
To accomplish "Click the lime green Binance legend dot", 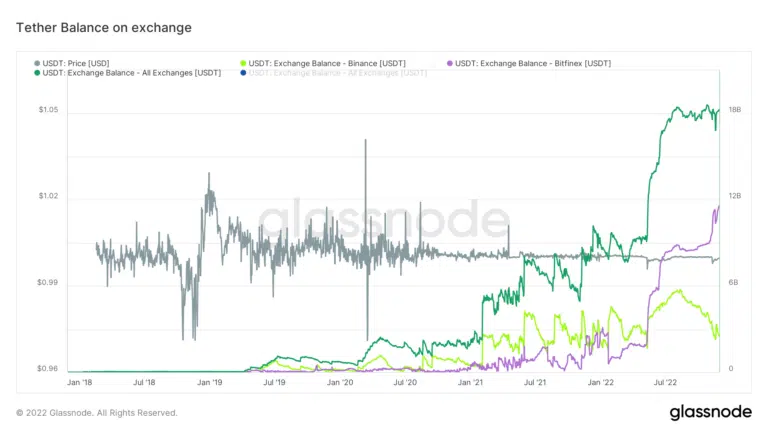I will [243, 63].
